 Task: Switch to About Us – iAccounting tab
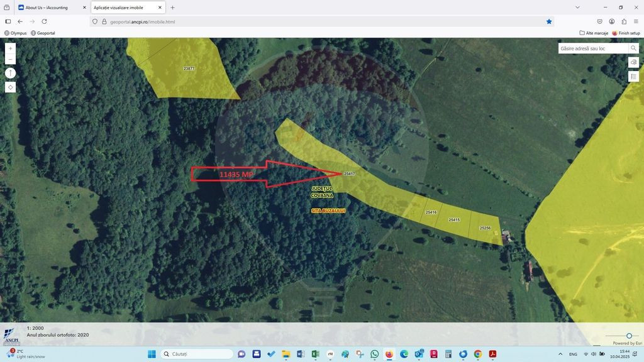49,8
